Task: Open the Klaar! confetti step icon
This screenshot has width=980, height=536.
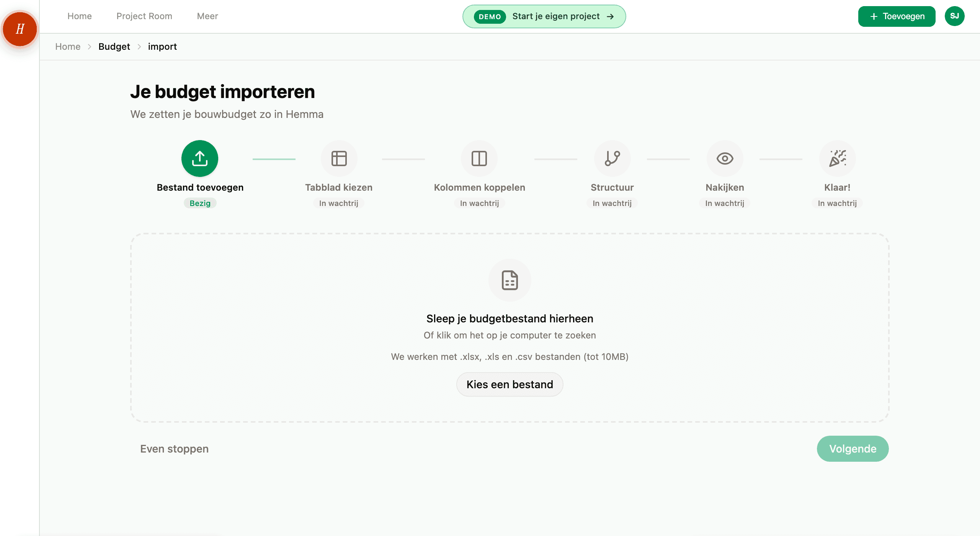Action: (837, 158)
